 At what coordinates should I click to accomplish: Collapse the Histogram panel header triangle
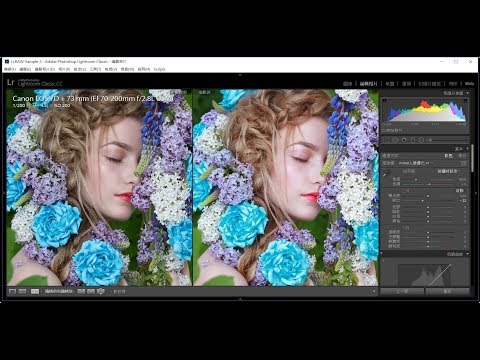(467, 93)
